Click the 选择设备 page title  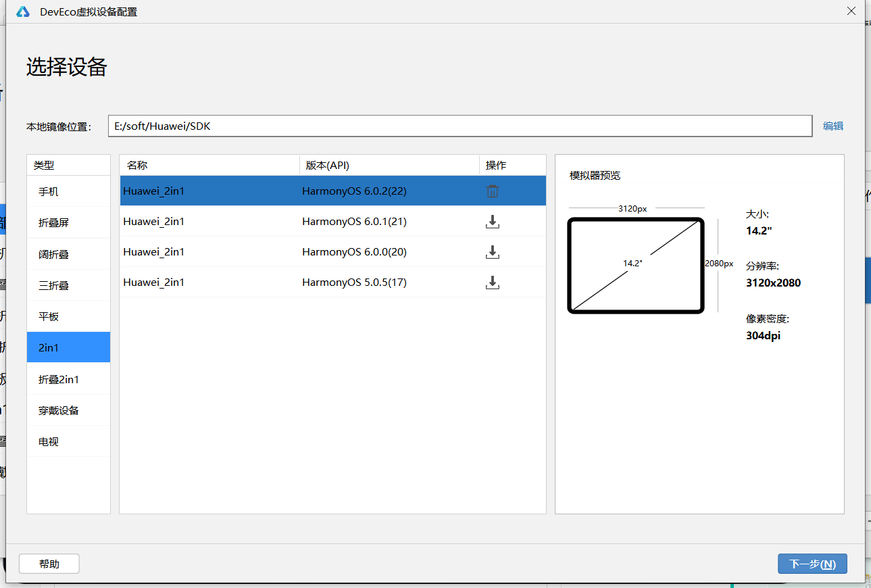click(x=67, y=67)
